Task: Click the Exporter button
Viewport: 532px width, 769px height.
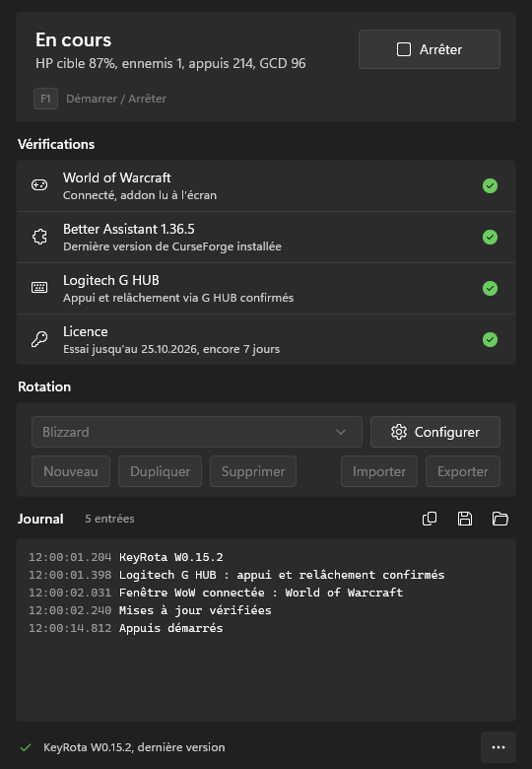Action: pyautogui.click(x=463, y=471)
